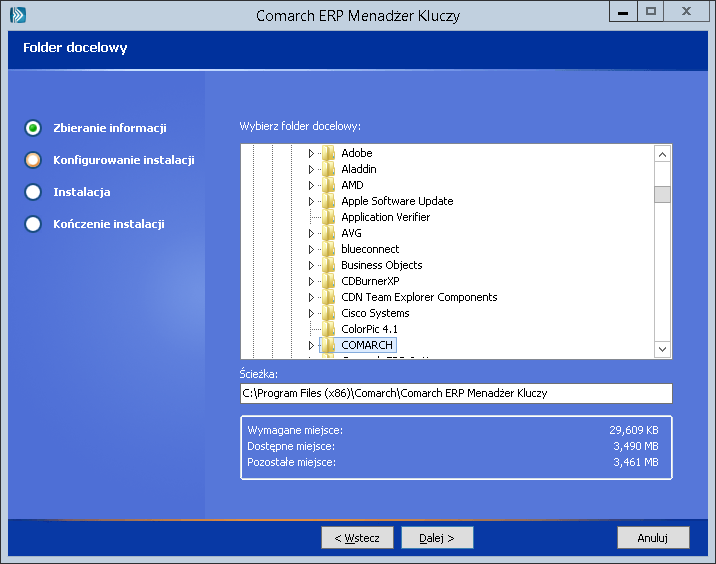716x564 pixels.
Task: Expand the CDBurnerXP folder node
Action: tap(311, 281)
